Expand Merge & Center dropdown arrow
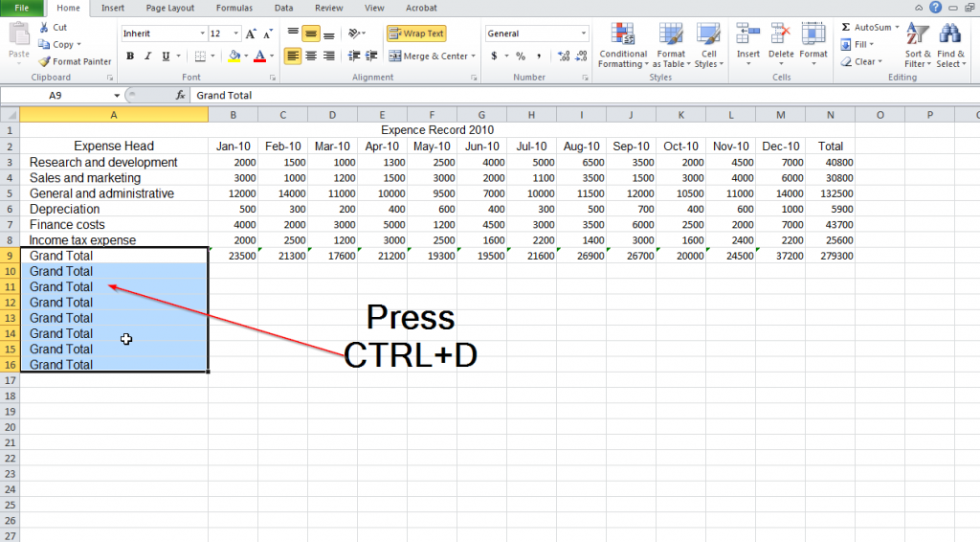This screenshot has height=542, width=980. (x=473, y=56)
